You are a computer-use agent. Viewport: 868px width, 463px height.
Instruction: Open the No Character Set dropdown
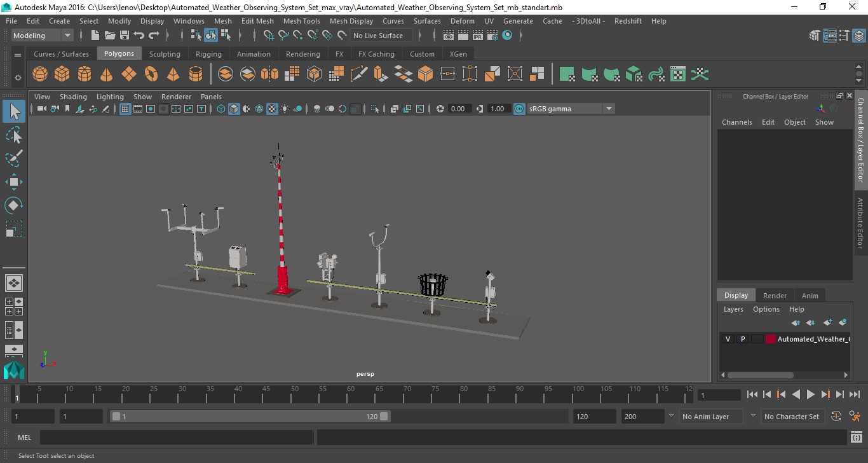[792, 417]
